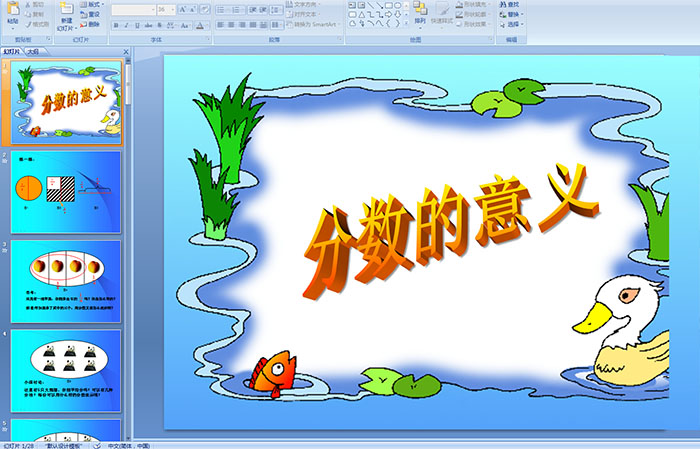Select the oval shape
700x449 pixels.
(x=398, y=6)
